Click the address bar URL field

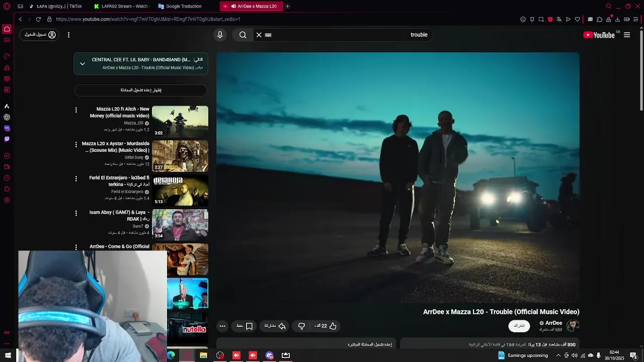coord(282,19)
